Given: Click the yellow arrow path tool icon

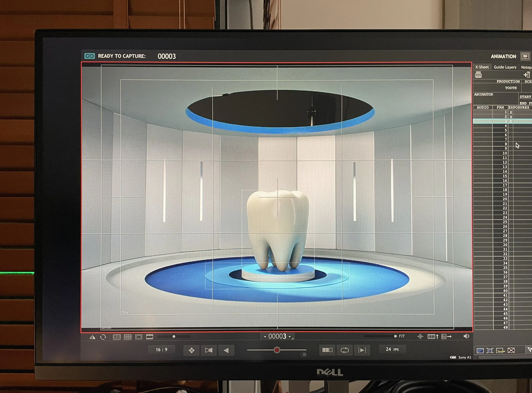Looking at the screenshot, I should point(500,350).
